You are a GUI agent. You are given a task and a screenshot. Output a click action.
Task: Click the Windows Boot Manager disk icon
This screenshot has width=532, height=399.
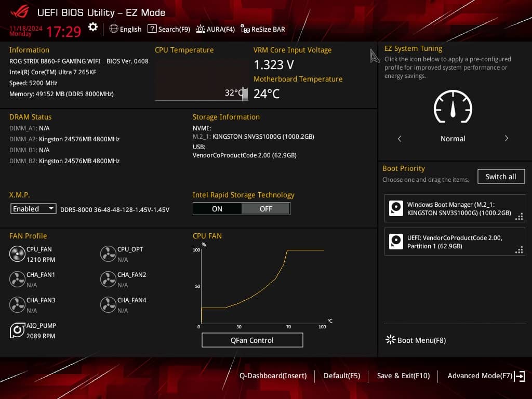pos(396,208)
